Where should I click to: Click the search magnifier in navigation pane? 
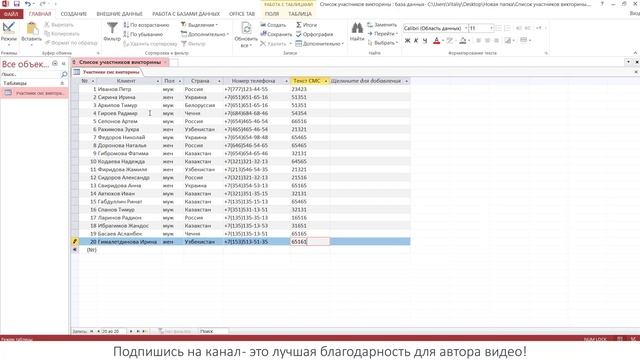click(x=64, y=75)
